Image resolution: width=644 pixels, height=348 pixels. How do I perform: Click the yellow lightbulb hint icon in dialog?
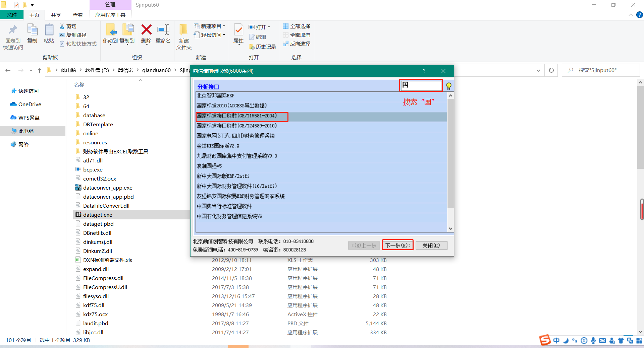tap(448, 86)
